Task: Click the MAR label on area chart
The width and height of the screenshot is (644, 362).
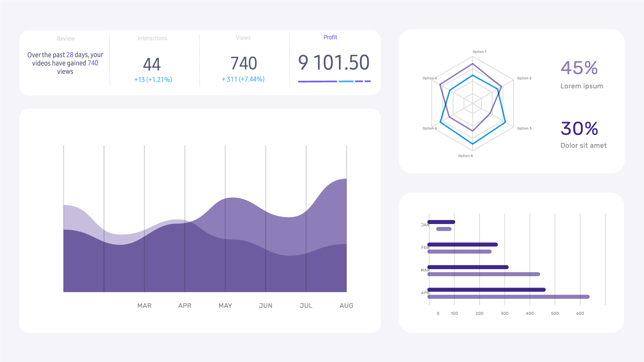Action: (144, 306)
